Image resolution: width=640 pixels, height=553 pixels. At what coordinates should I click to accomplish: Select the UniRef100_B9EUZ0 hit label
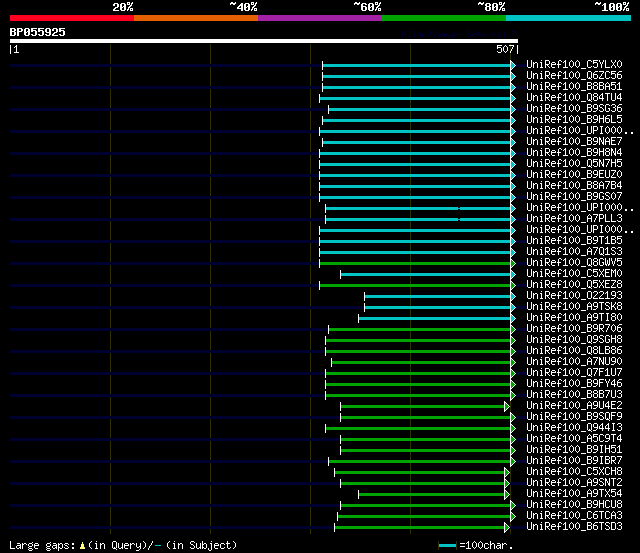pyautogui.click(x=574, y=175)
